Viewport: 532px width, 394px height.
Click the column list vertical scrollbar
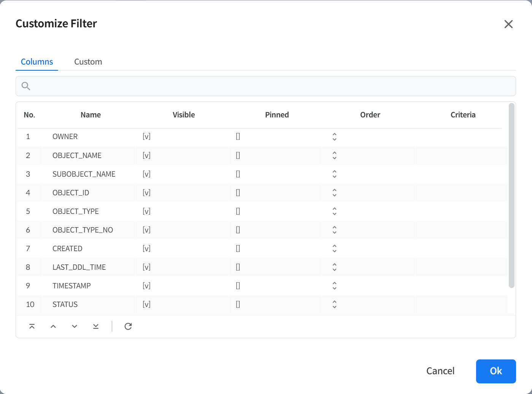(x=511, y=196)
